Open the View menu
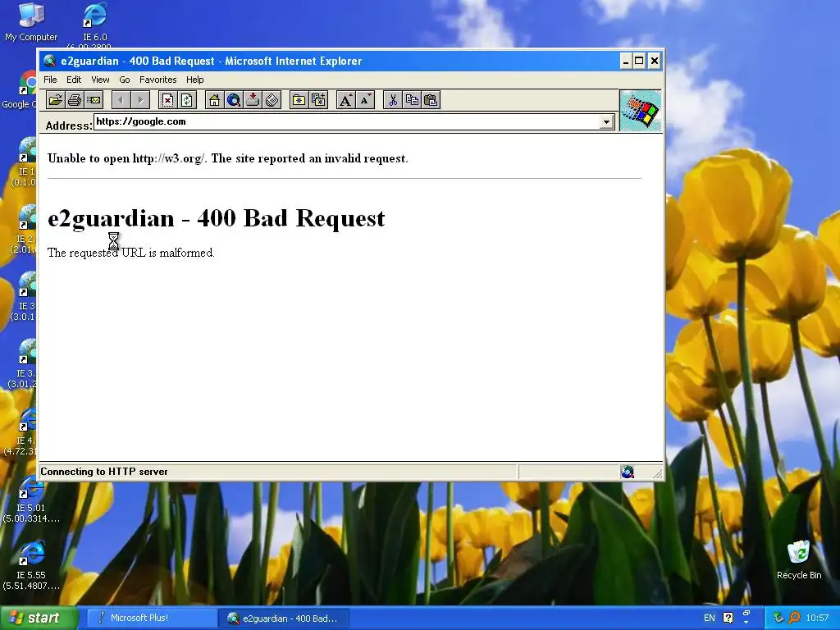This screenshot has width=840, height=630. (x=100, y=80)
